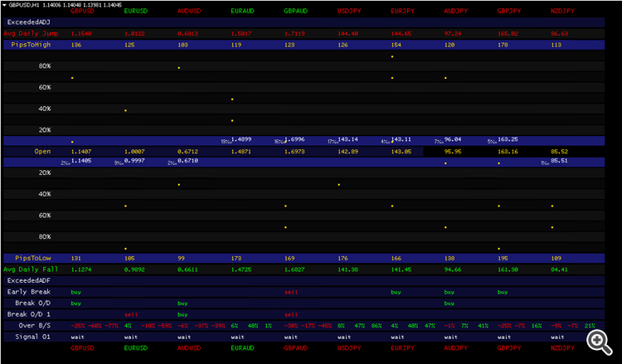Click Early Break sell signal for GBPAUD
622x364 pixels.
click(x=291, y=292)
